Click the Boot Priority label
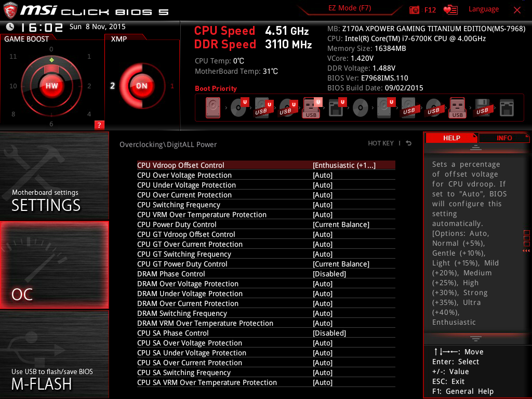The width and height of the screenshot is (532, 399). [x=216, y=88]
